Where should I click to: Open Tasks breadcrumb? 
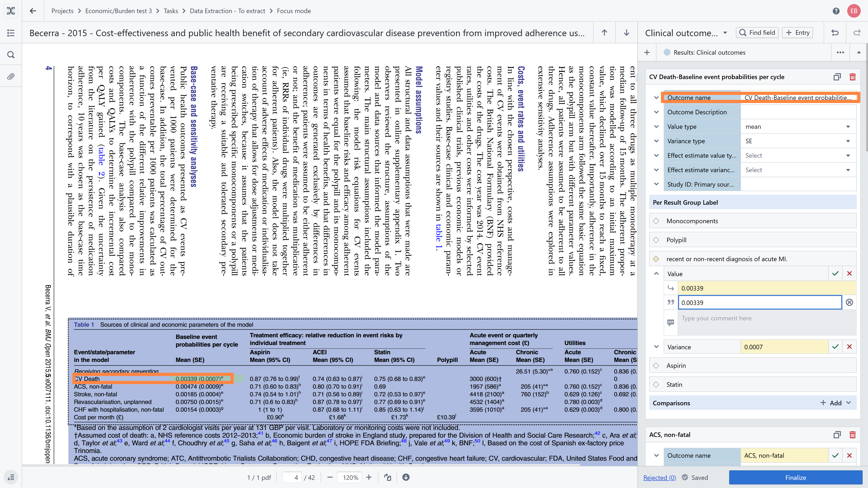(170, 11)
